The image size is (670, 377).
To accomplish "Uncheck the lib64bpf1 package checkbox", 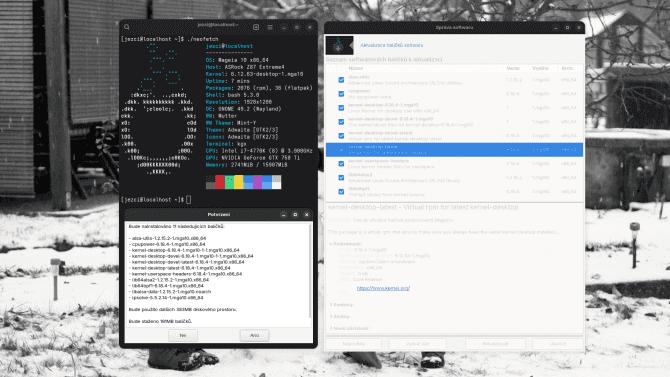I will click(x=341, y=191).
